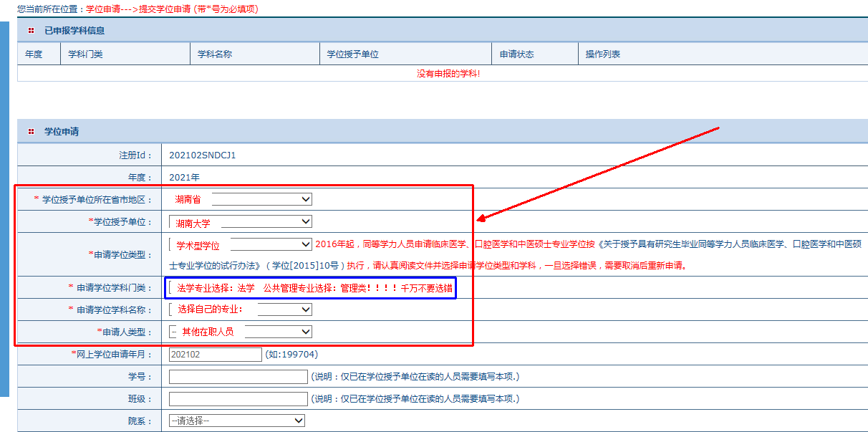The image size is (868, 432).
Task: Click the 网上学位申请年月 input field
Action: click(216, 354)
